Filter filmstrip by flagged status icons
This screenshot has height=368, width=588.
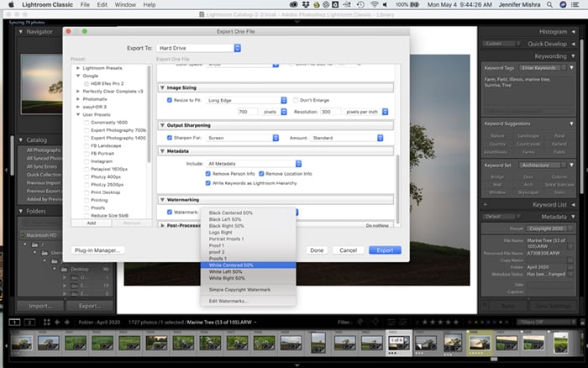click(368, 322)
